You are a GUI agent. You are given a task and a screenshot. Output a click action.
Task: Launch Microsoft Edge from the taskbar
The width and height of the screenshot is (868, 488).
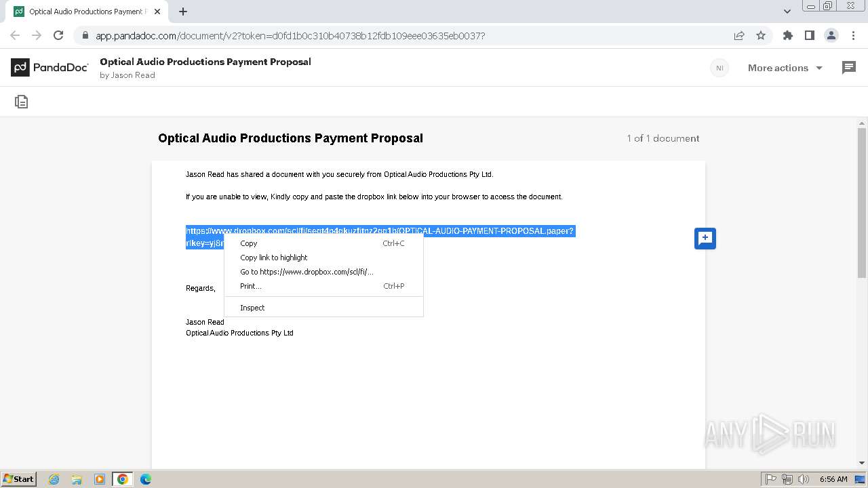[146, 479]
